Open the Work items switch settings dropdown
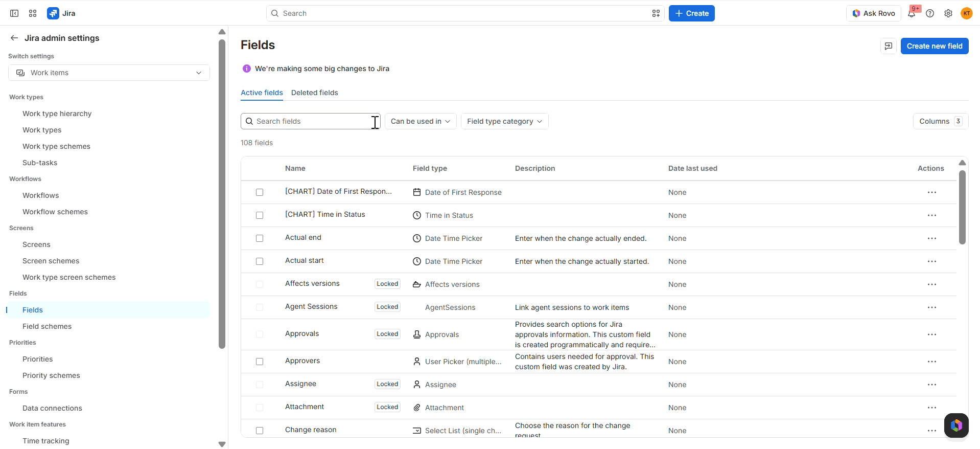This screenshot has width=980, height=449. pos(109,73)
